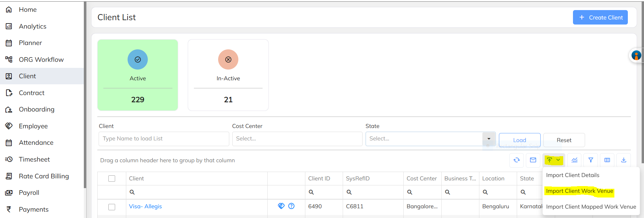
Task: Tick the select-all checkbox in table header
Action: pyautogui.click(x=112, y=178)
